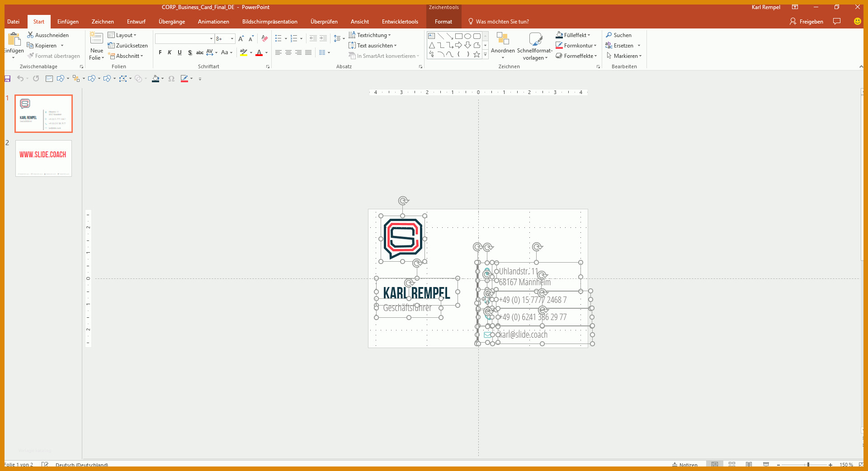Open the font size dropdown
Viewport: 868px width, 471px height.
[x=232, y=39]
